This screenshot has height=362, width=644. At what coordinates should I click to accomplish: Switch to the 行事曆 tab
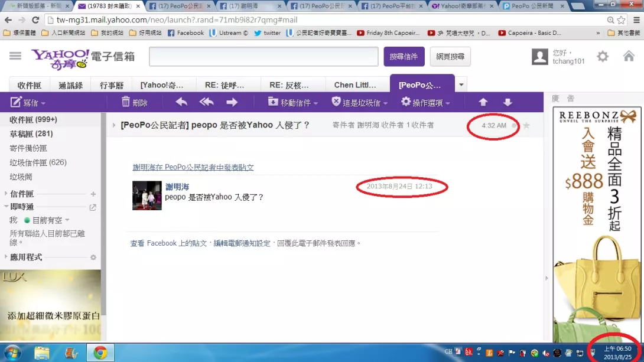112,85
